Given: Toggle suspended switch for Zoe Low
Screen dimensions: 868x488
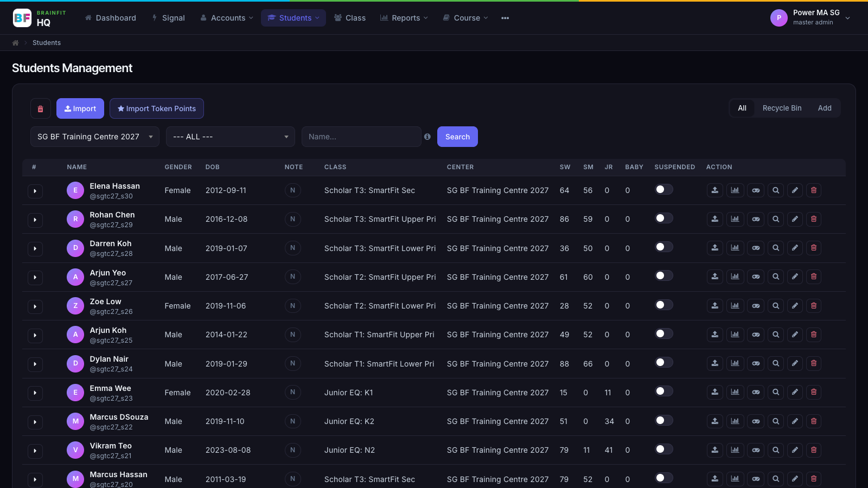Looking at the screenshot, I should pyautogui.click(x=663, y=305).
